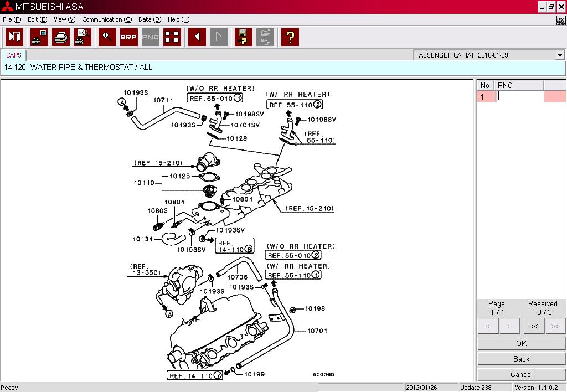Switch to the CAPS tab

click(14, 55)
